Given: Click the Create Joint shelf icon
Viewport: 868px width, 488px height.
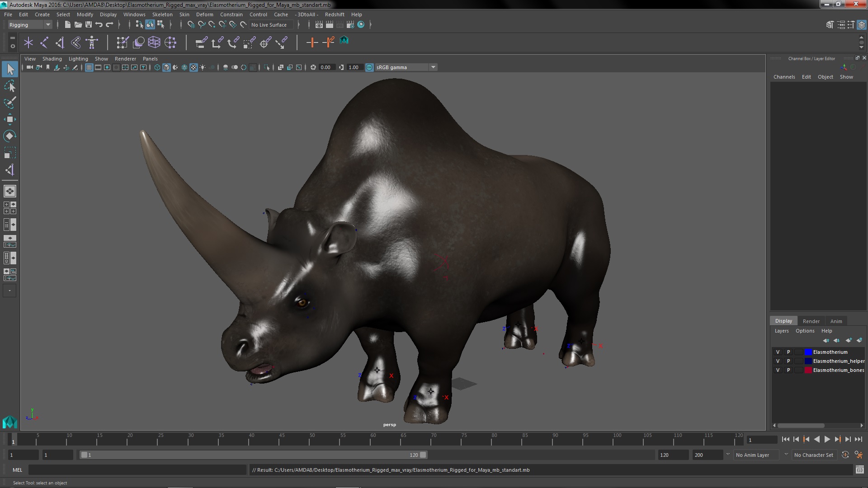Looking at the screenshot, I should [x=44, y=42].
